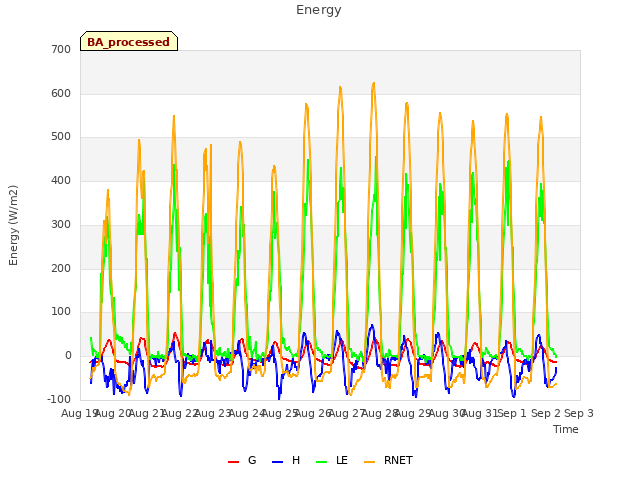Click the 300 y-axis tick label
640x480 pixels.
tap(61, 224)
